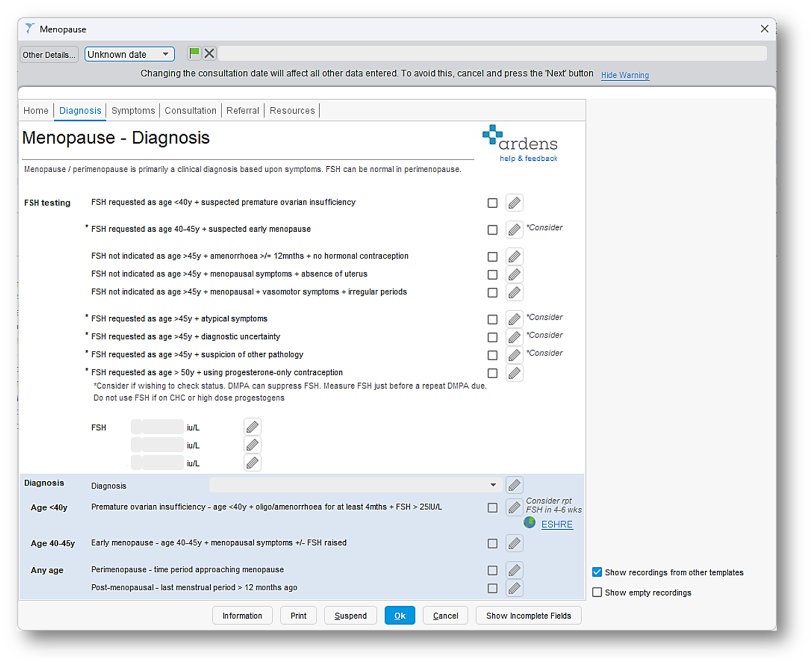Click the Ardens logo
The width and height of the screenshot is (812, 666).
(x=520, y=138)
